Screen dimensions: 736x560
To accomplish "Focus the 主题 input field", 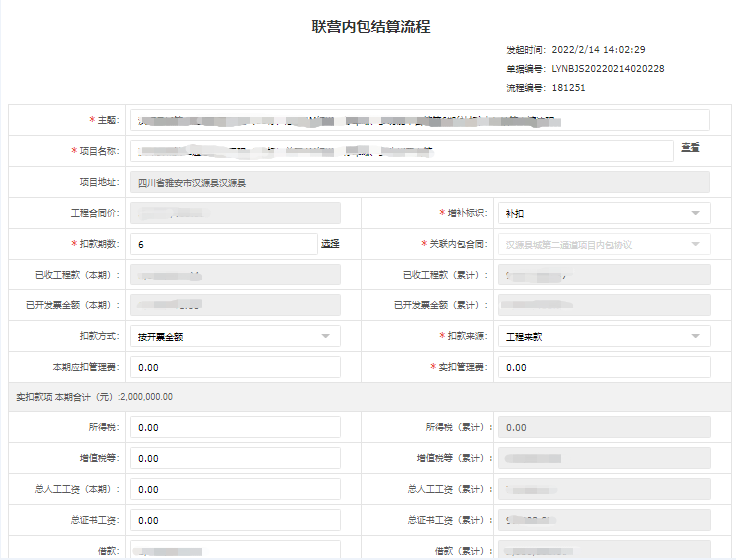I will [x=419, y=120].
